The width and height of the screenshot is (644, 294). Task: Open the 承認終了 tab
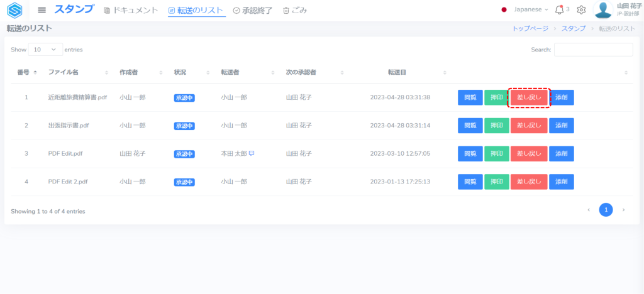(254, 10)
